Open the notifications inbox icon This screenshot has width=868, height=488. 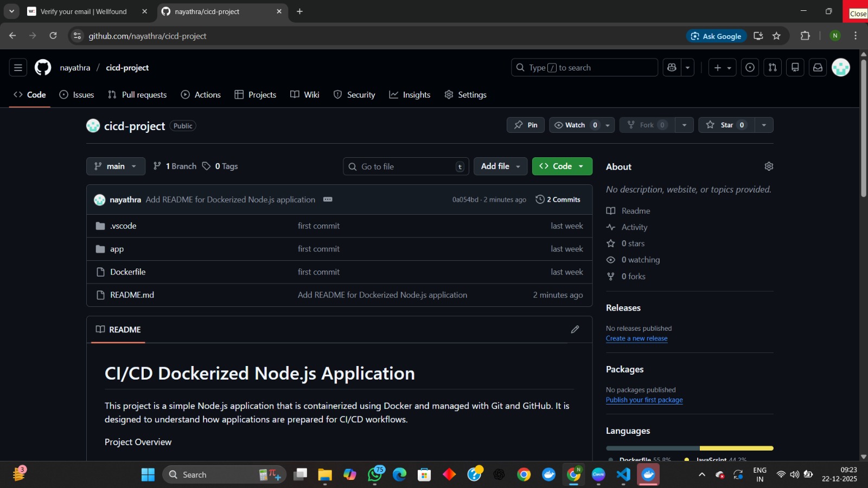818,68
